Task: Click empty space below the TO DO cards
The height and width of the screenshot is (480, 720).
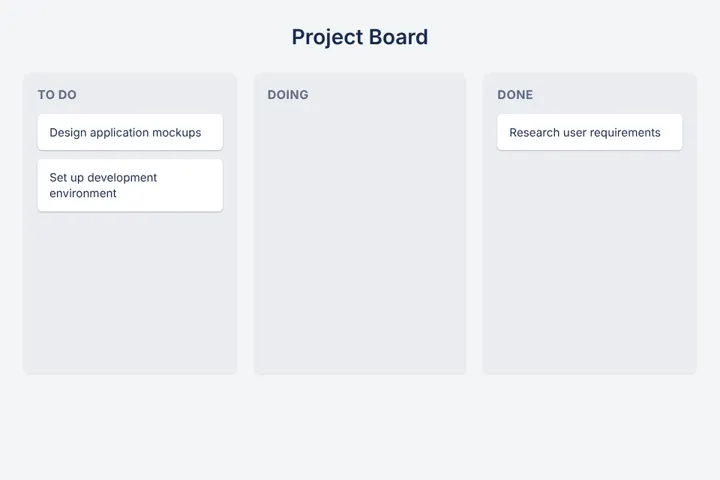Action: pyautogui.click(x=130, y=294)
